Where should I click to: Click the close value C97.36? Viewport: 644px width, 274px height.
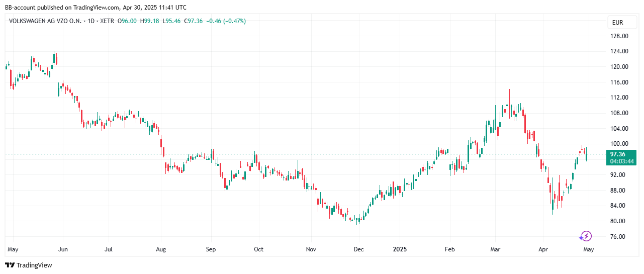[193, 21]
